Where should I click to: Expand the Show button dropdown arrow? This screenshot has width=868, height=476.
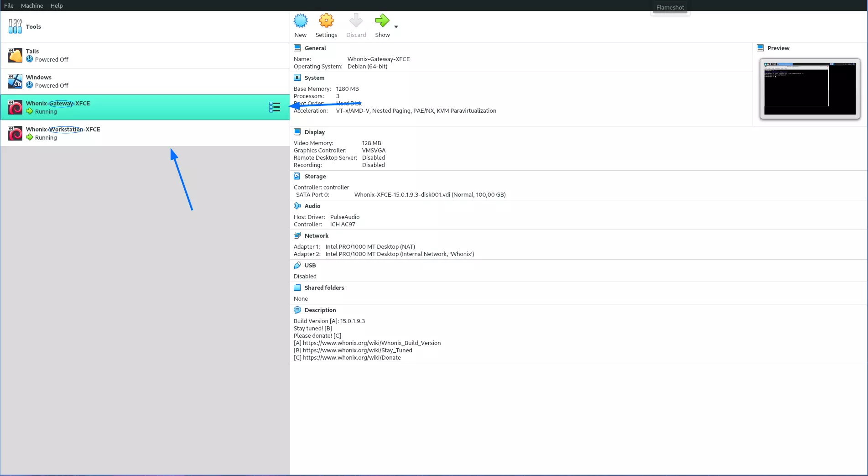[396, 27]
